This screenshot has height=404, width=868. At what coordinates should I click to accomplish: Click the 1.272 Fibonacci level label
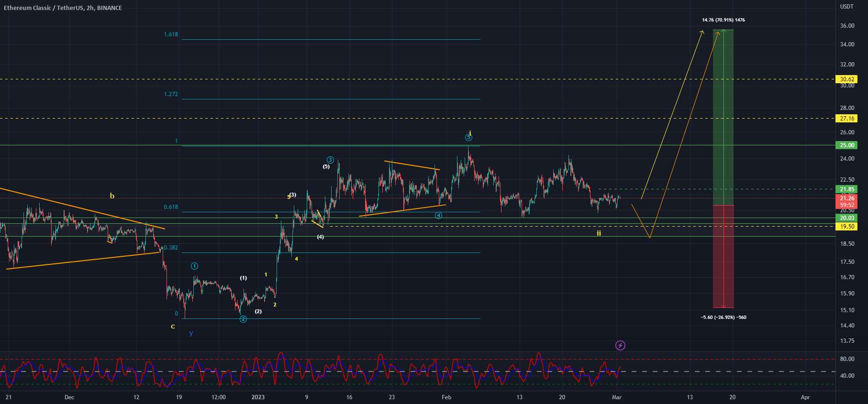click(171, 94)
